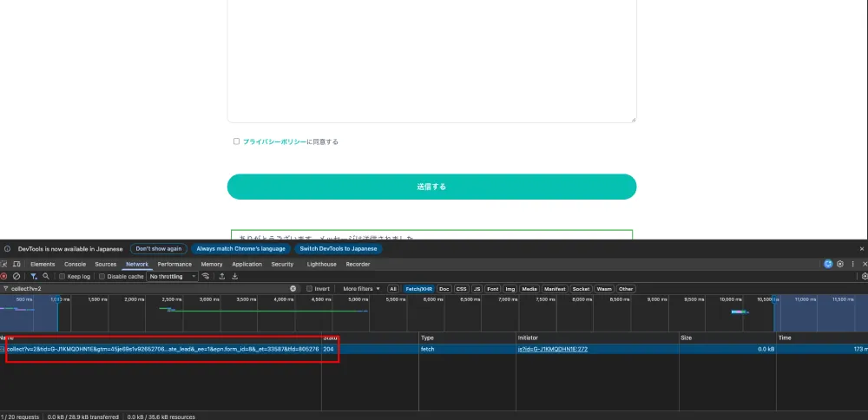Enable the Disable cache checkbox
The height and width of the screenshot is (420, 868).
tap(102, 276)
